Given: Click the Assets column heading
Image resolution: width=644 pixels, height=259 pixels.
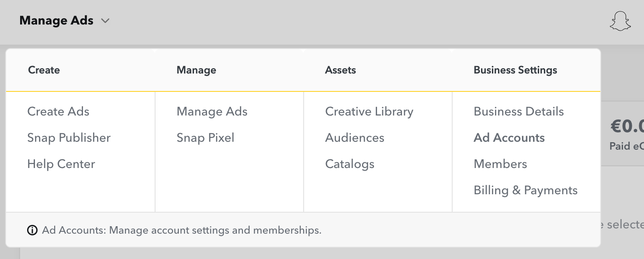Looking at the screenshot, I should [340, 70].
